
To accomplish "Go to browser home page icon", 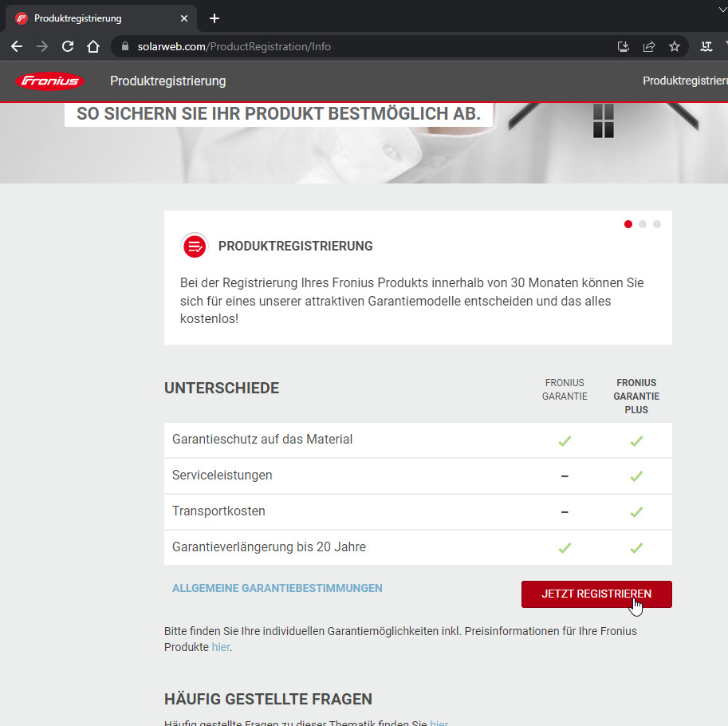I will pos(93,46).
